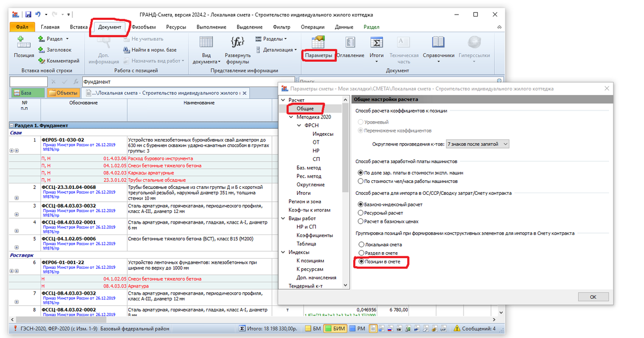Click Найти в норм. базе
Viewport: 644px width, 338px height.
point(150,50)
